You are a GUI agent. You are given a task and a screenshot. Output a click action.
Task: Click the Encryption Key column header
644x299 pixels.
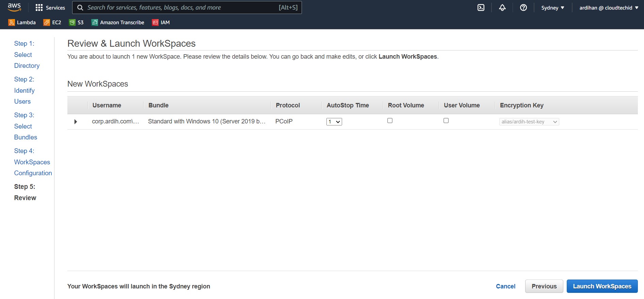[x=522, y=105]
